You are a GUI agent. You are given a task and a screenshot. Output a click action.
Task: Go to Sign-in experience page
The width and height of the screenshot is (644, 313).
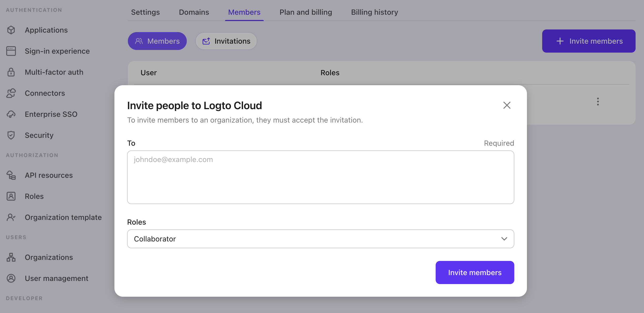57,51
